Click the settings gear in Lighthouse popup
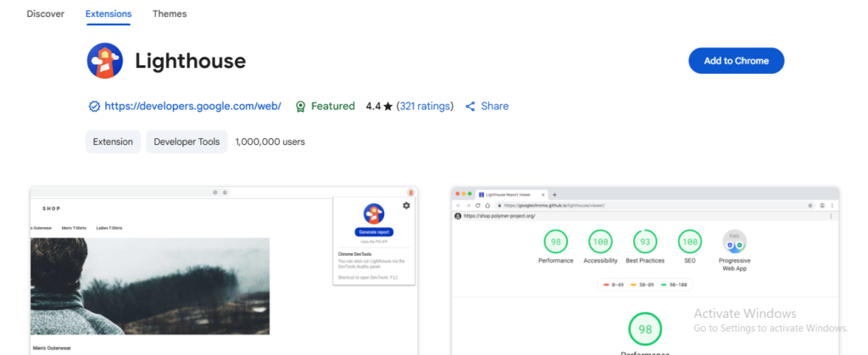Viewport: 868px width, 355px height. pos(406,206)
